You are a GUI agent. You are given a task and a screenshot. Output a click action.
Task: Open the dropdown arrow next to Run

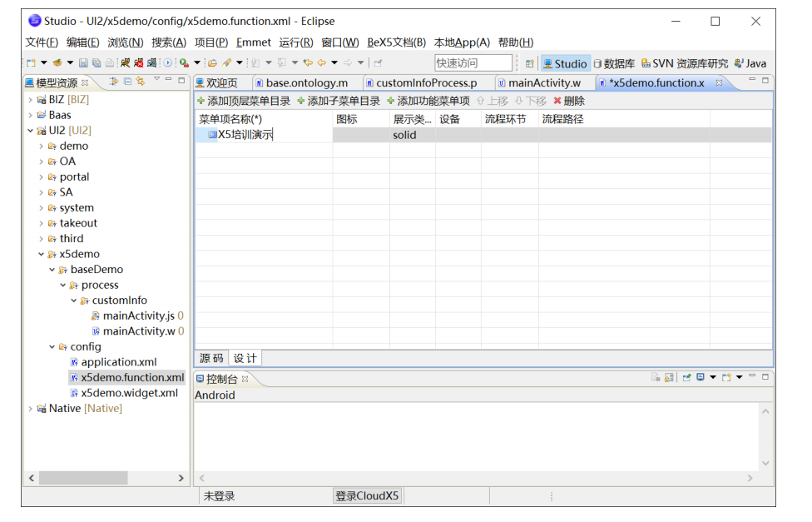197,62
